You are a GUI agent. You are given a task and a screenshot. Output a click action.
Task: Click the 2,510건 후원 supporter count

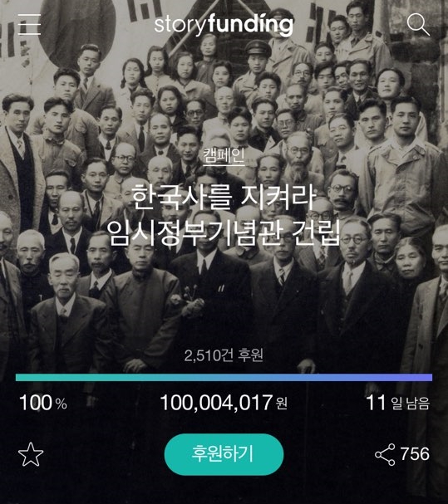pyautogui.click(x=224, y=355)
